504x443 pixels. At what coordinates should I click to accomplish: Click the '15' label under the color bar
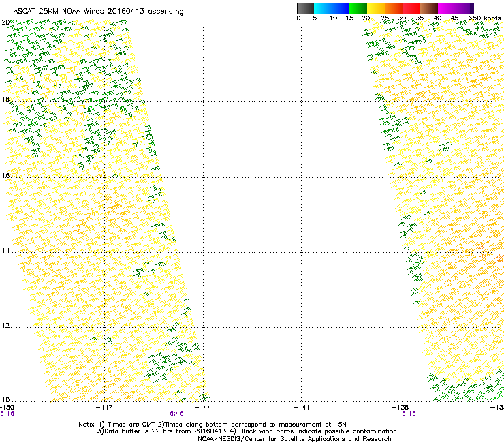(349, 18)
